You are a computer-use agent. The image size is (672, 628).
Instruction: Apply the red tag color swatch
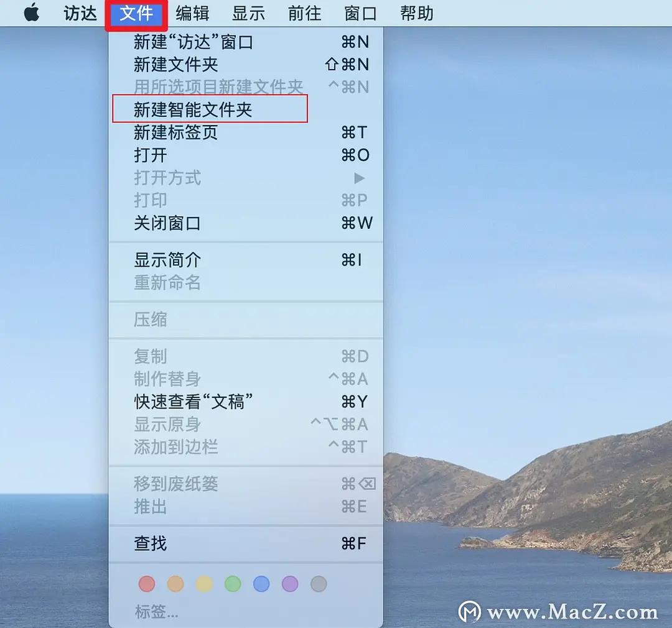[147, 584]
